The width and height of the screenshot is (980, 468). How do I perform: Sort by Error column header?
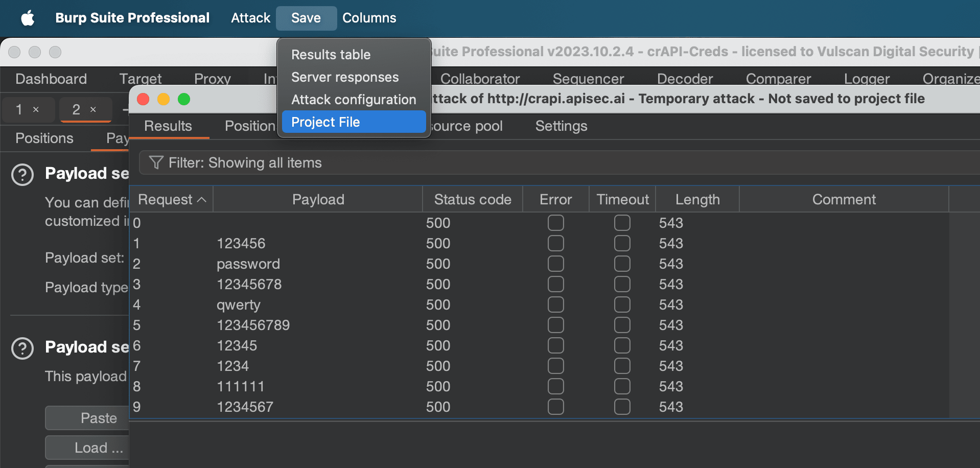556,199
